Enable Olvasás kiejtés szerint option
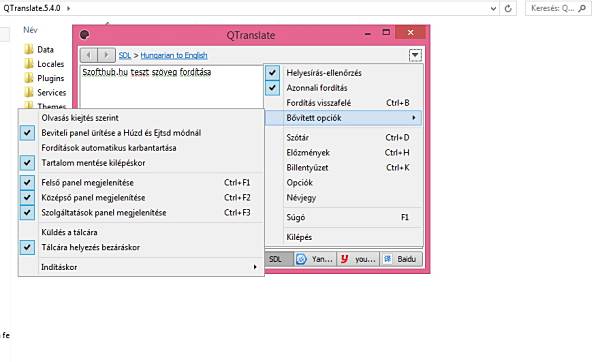Image resolution: width=600 pixels, height=362 pixels. [141, 118]
